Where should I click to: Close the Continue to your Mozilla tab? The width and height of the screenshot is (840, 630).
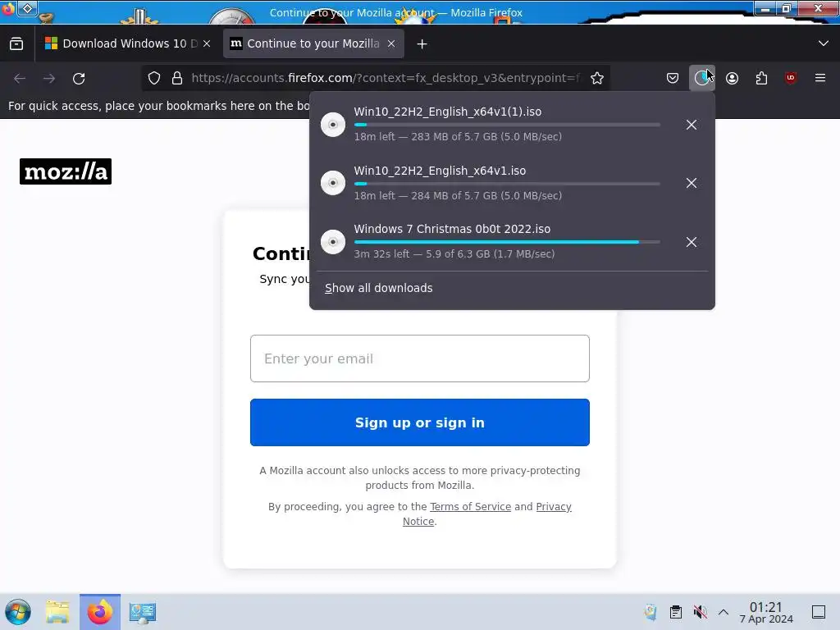pos(391,44)
